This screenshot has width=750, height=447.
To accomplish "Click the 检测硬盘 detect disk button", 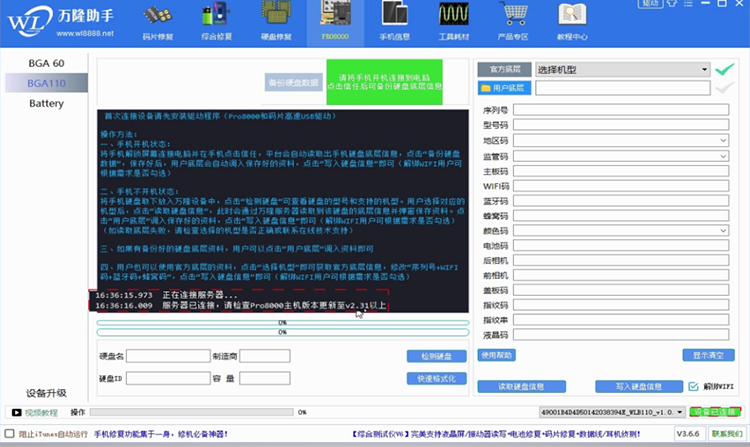I will click(x=437, y=356).
